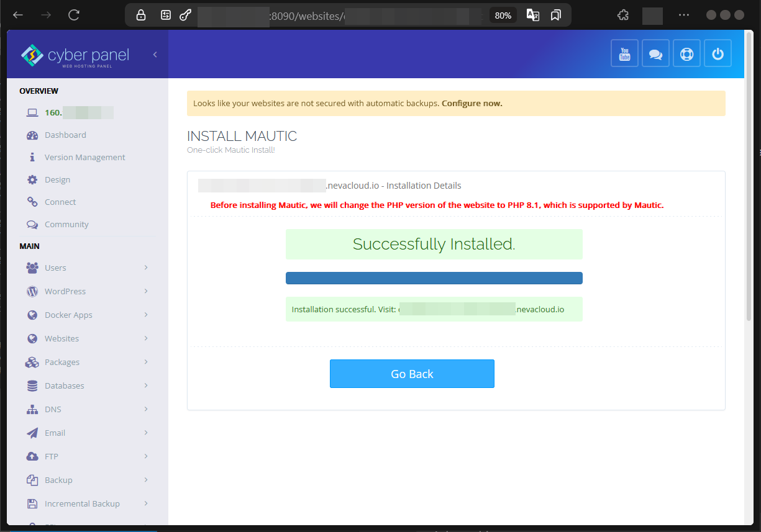Open the Design menu item
This screenshot has width=761, height=532.
pyautogui.click(x=57, y=180)
